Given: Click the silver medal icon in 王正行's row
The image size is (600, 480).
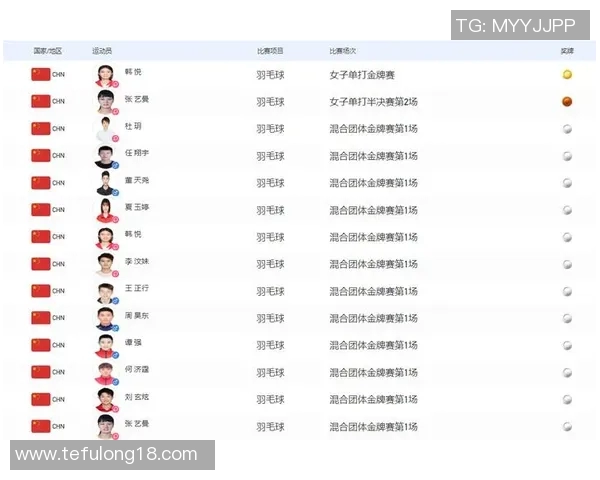Looking at the screenshot, I should tap(567, 291).
